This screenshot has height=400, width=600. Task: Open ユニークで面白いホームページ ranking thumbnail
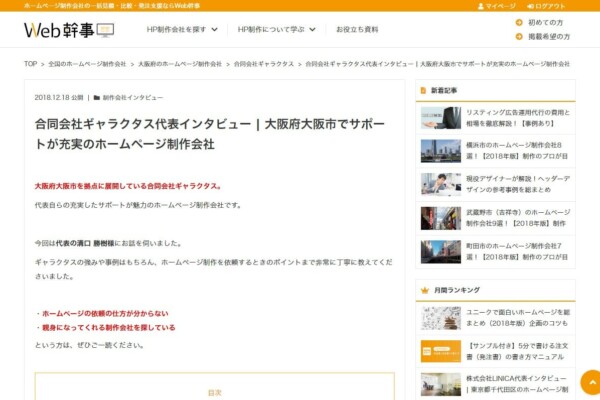pyautogui.click(x=441, y=318)
